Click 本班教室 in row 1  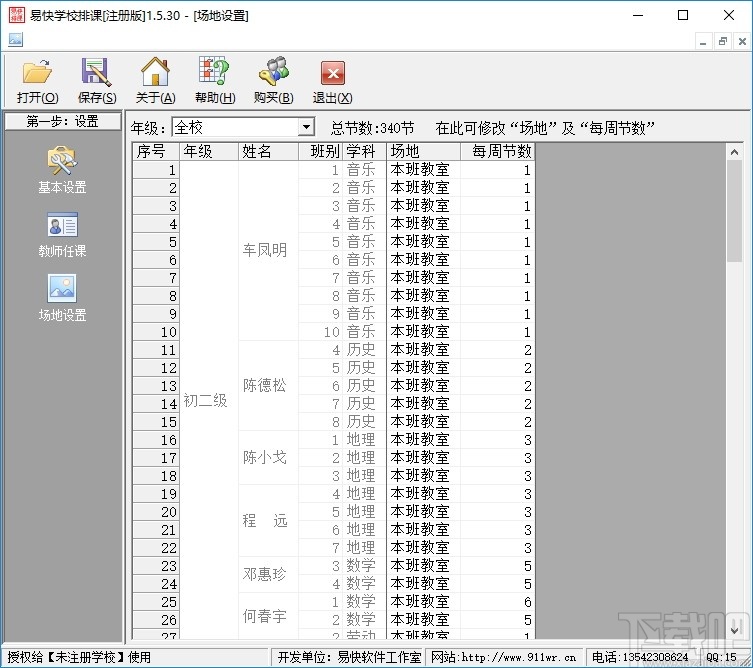pos(424,170)
